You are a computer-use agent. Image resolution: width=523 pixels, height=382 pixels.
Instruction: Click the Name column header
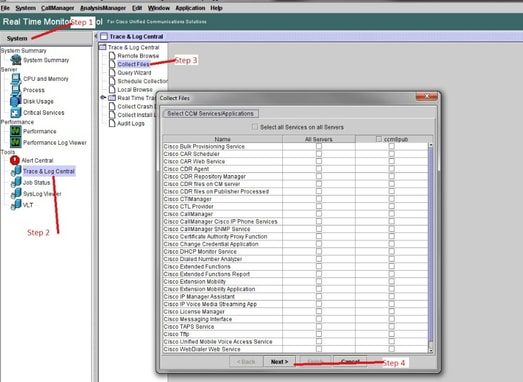[222, 139]
